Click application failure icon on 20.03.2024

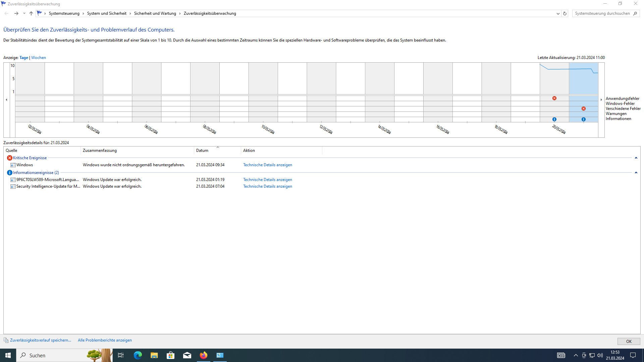pos(554,98)
